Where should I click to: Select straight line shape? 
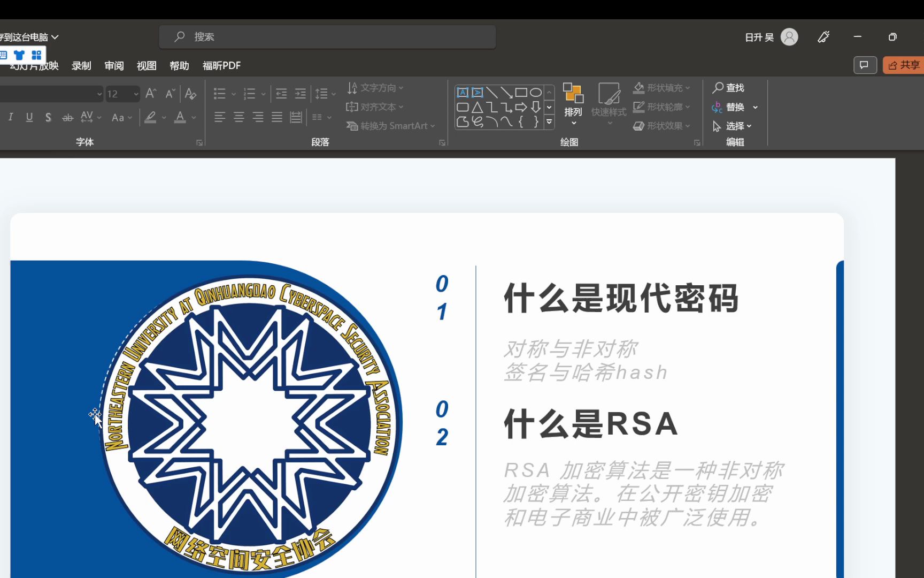pyautogui.click(x=492, y=93)
